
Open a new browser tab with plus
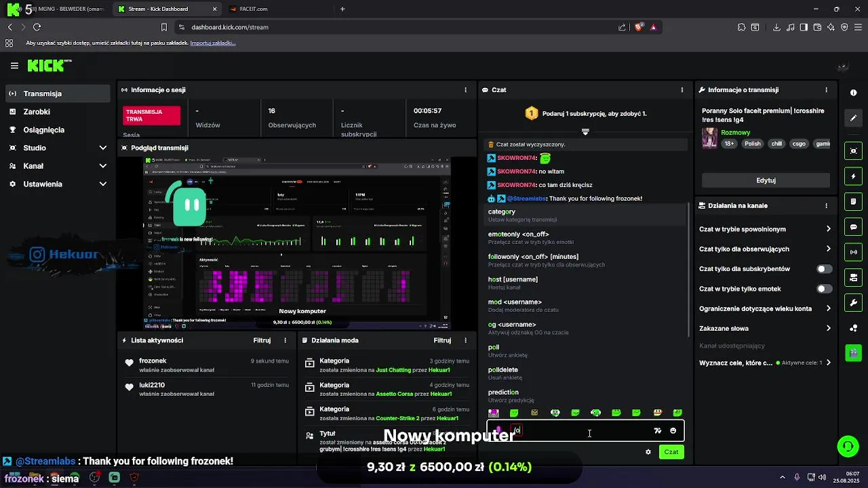point(342,9)
